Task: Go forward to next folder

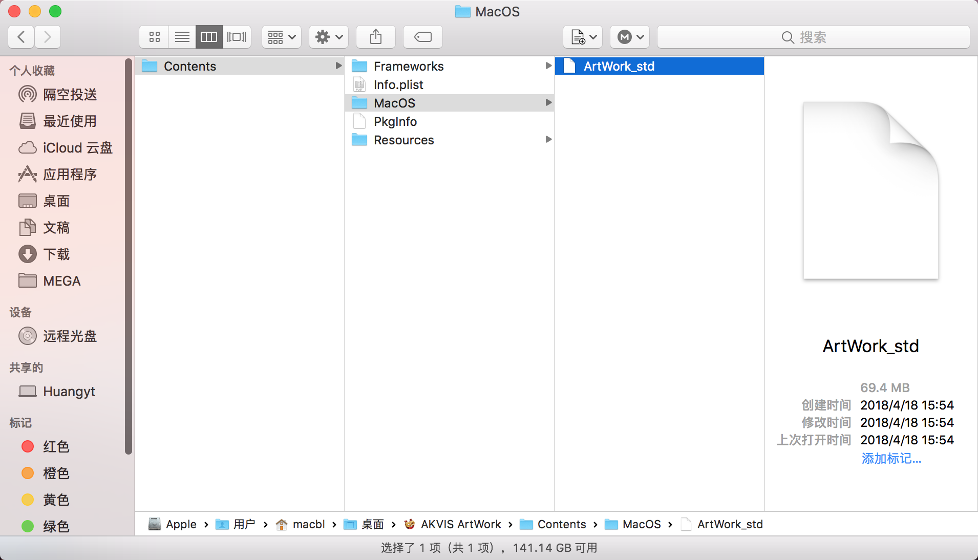Action: (x=48, y=37)
